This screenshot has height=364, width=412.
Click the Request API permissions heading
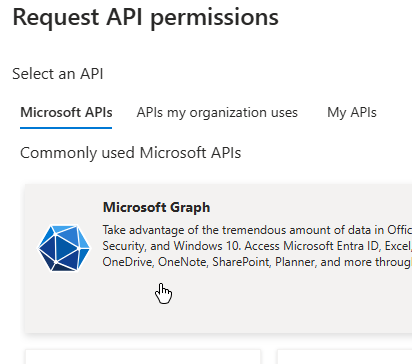click(145, 17)
